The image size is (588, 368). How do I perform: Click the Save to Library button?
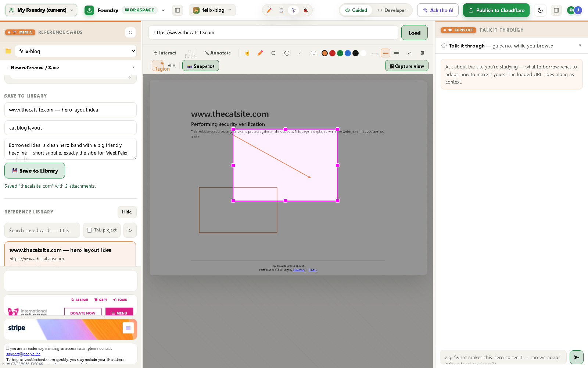[35, 171]
